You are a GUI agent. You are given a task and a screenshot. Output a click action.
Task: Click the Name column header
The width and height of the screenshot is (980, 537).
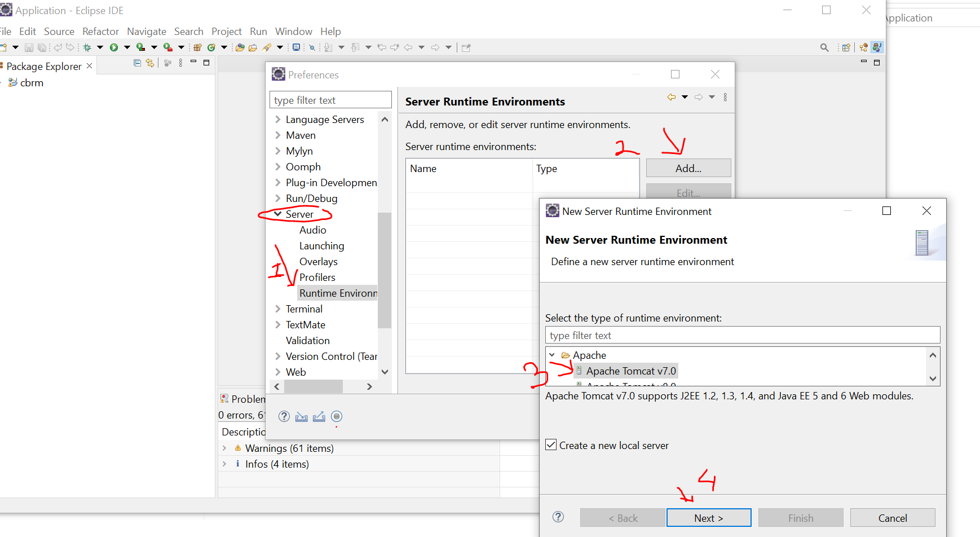469,169
